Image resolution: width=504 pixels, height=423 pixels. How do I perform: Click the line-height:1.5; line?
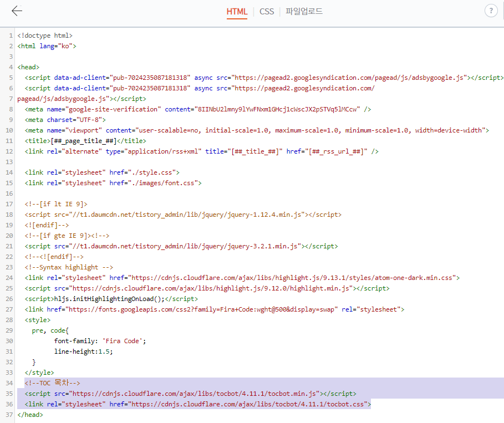pyautogui.click(x=84, y=351)
